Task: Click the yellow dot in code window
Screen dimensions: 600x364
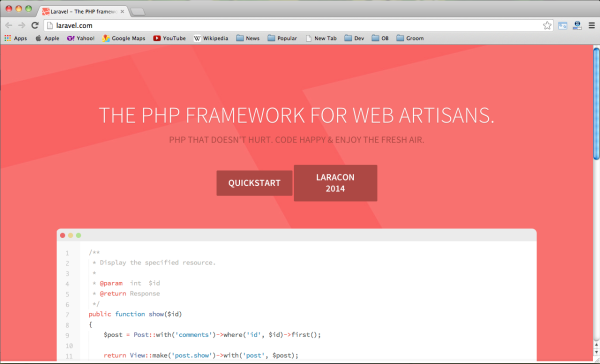Action: click(70, 235)
